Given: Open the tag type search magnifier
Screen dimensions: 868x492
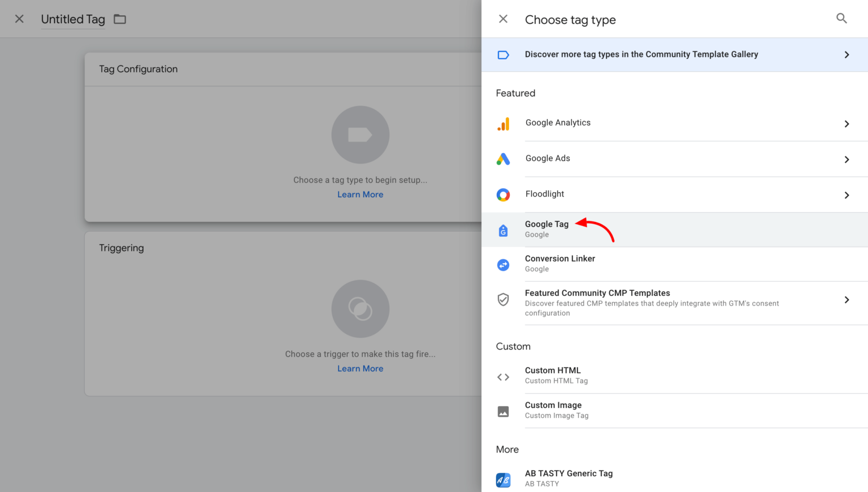Looking at the screenshot, I should click(x=841, y=18).
